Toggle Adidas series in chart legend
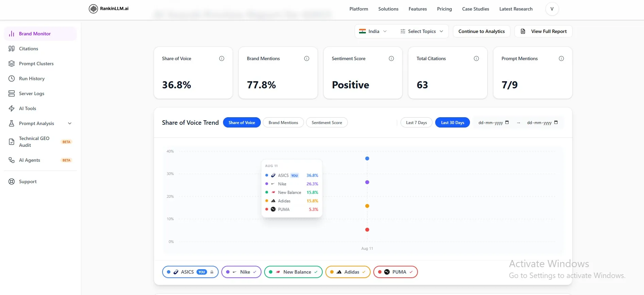 tap(348, 272)
